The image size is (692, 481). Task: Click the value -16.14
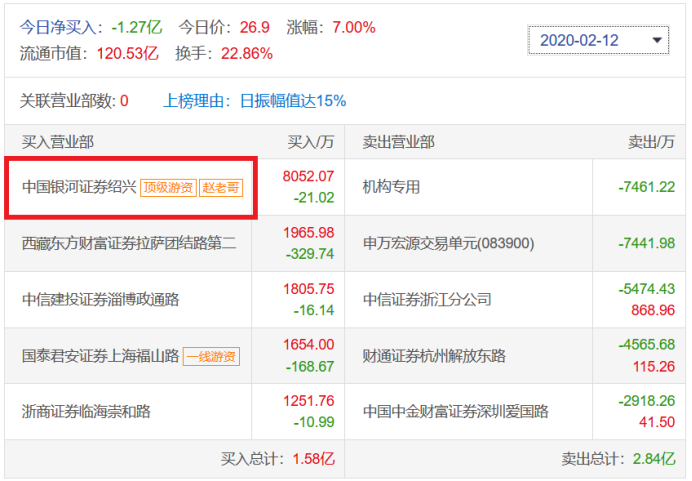pos(314,310)
